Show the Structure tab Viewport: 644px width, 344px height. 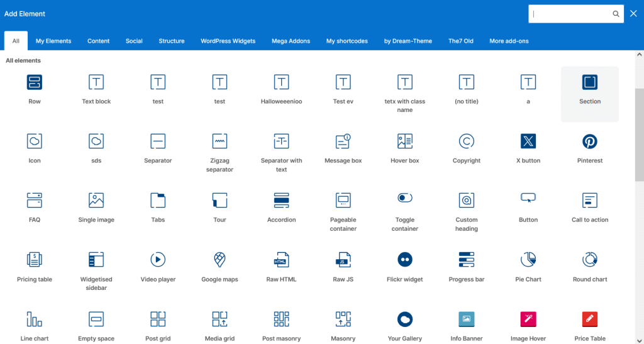click(171, 41)
